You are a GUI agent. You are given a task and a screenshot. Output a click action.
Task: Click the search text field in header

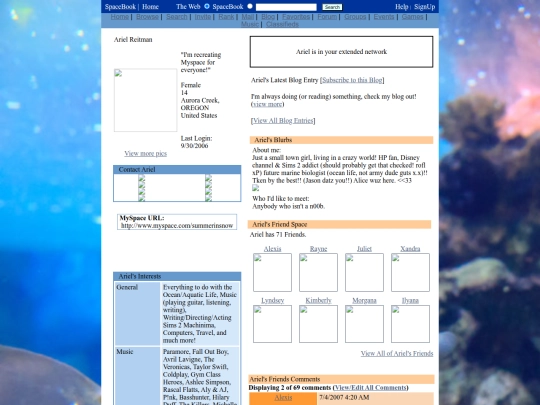click(286, 7)
